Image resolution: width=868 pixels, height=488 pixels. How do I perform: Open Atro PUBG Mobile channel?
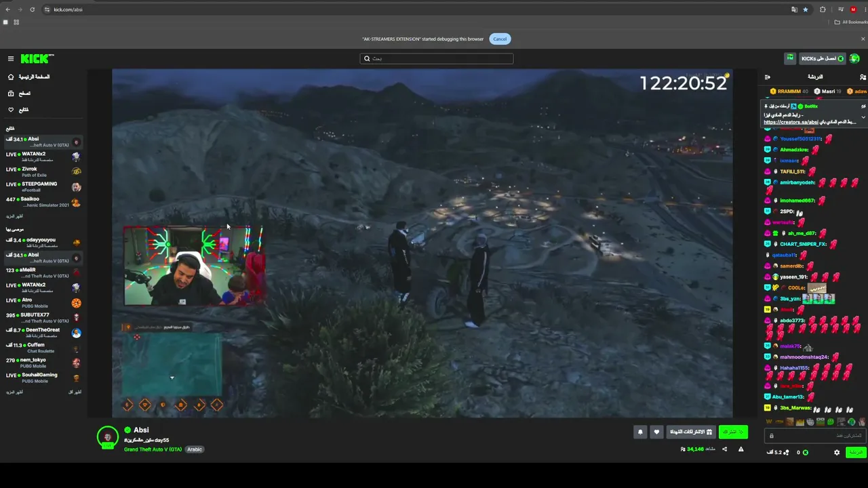(43, 303)
